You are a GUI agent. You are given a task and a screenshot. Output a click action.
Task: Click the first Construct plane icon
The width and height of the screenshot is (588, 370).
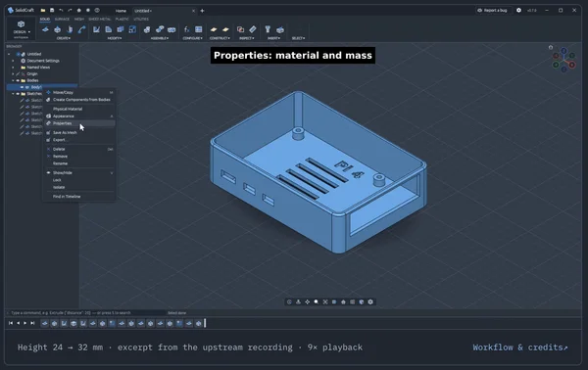[214, 29]
